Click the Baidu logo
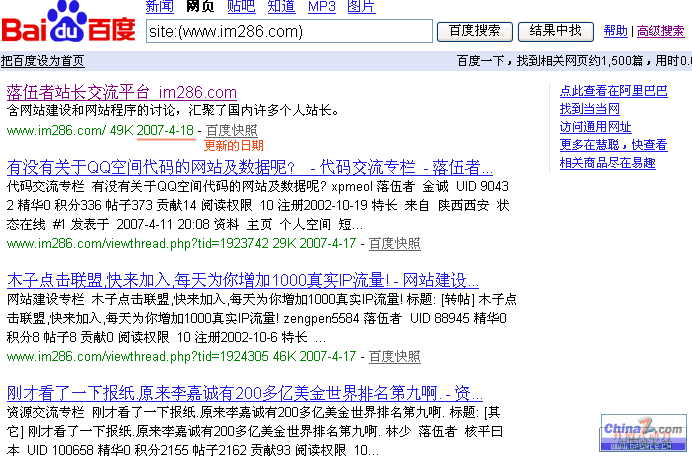 (x=69, y=22)
